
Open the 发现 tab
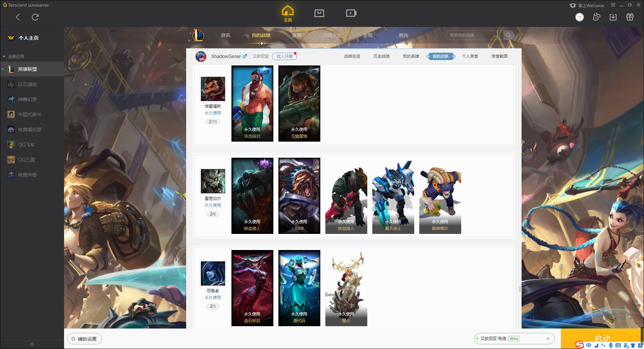[368, 35]
